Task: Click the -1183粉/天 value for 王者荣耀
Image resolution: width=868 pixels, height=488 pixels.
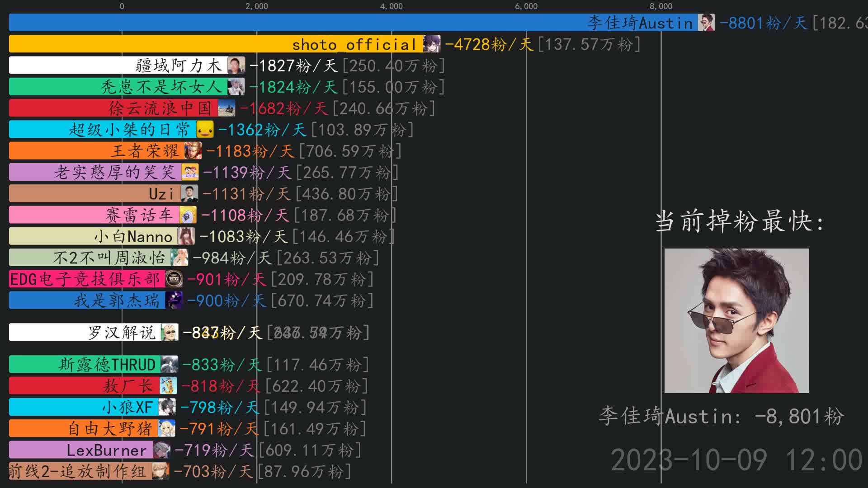Action: pyautogui.click(x=250, y=151)
